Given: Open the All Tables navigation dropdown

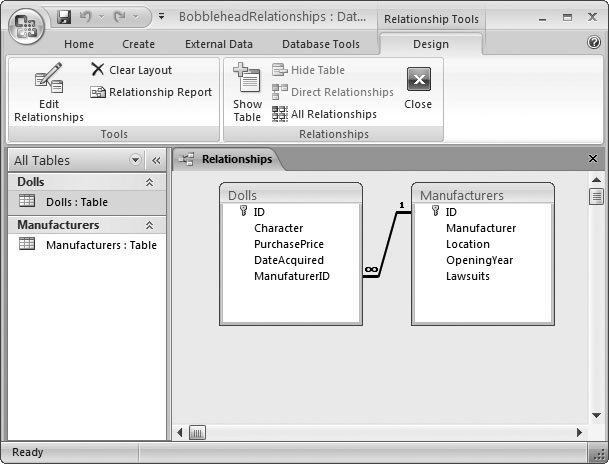Looking at the screenshot, I should click(x=136, y=160).
